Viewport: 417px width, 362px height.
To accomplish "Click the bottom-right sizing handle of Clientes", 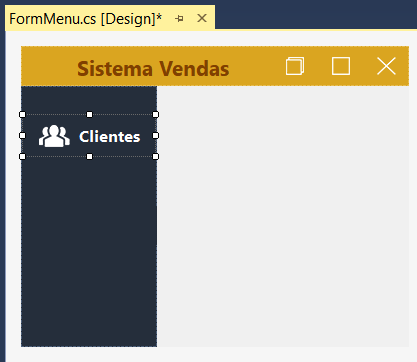I will [156, 157].
